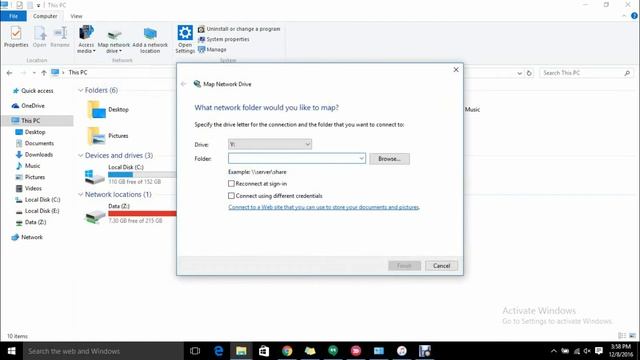
Task: Select This PC in navigation pane
Action: coord(38,120)
